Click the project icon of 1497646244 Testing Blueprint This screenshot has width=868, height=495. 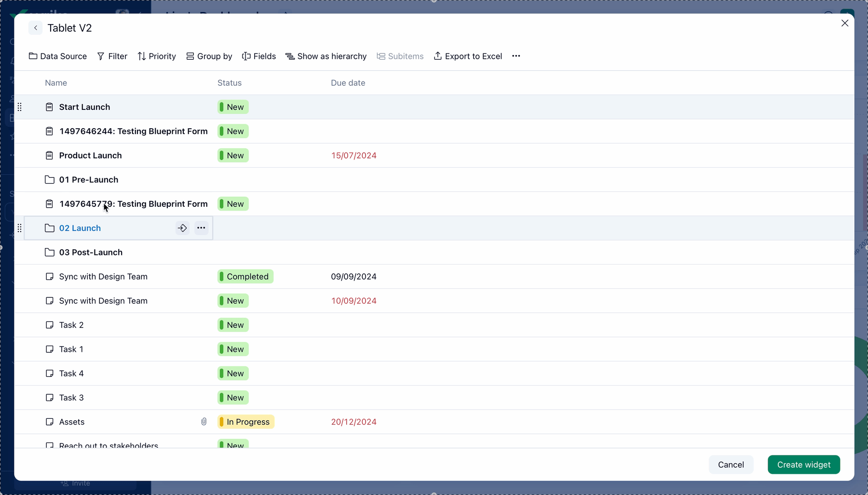click(x=49, y=131)
